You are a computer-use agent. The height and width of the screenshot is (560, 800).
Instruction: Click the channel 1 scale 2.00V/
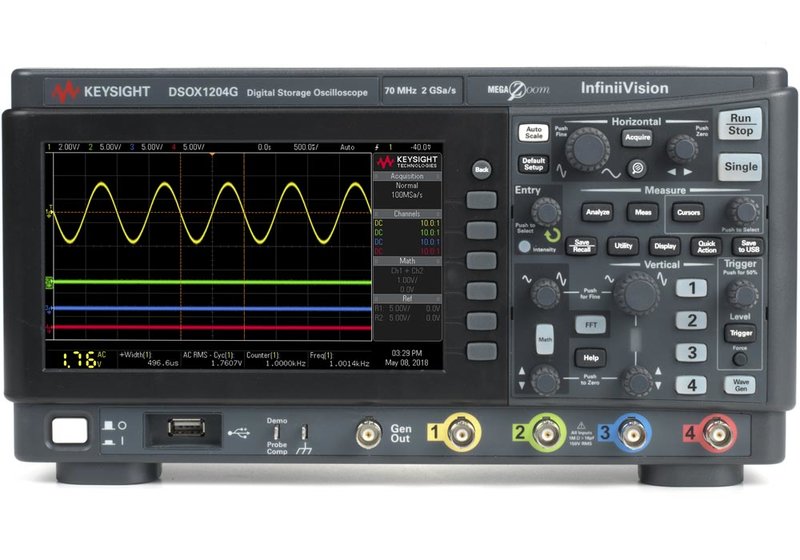click(69, 147)
